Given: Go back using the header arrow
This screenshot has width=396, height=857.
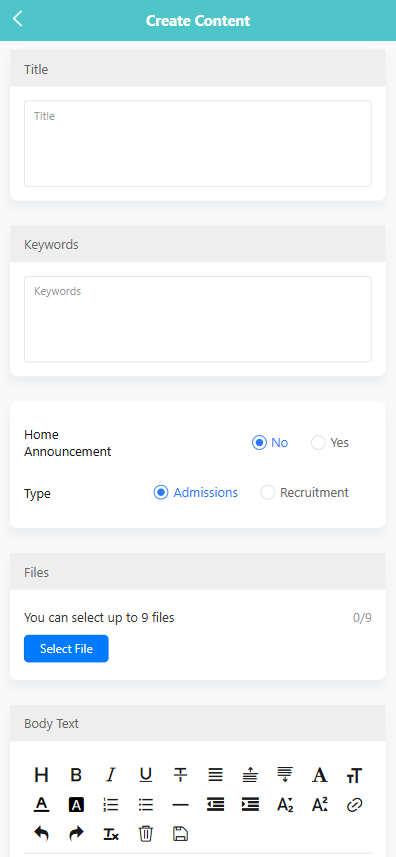Looking at the screenshot, I should click(x=18, y=19).
